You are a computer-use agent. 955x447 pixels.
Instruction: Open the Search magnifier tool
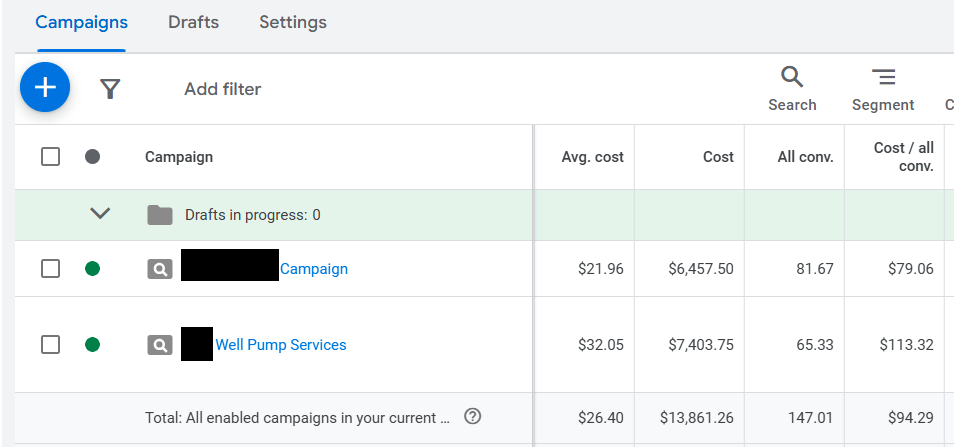792,78
